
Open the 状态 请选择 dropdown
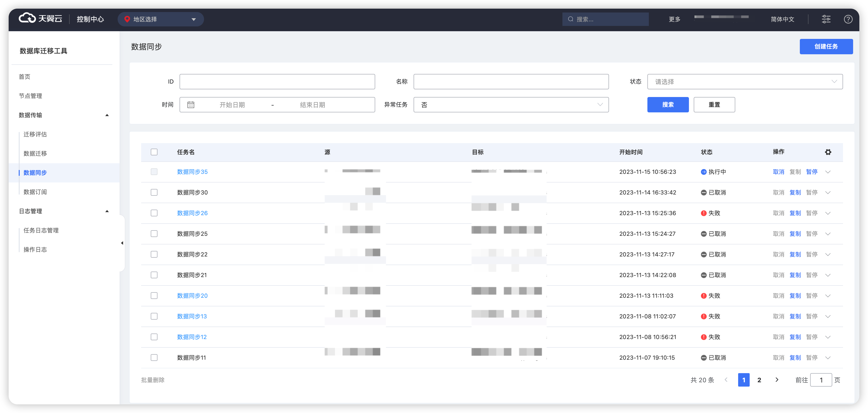pos(745,82)
